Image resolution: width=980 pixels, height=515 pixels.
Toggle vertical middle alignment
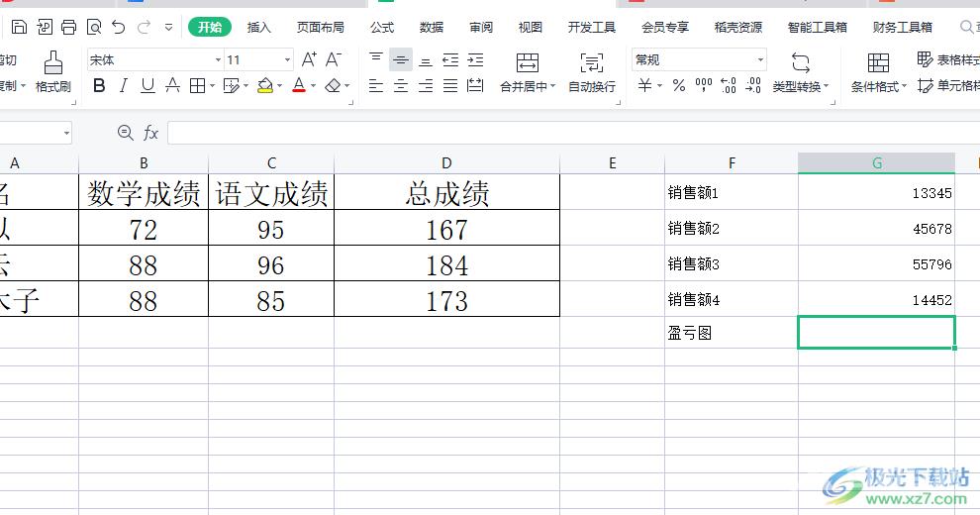[x=401, y=60]
